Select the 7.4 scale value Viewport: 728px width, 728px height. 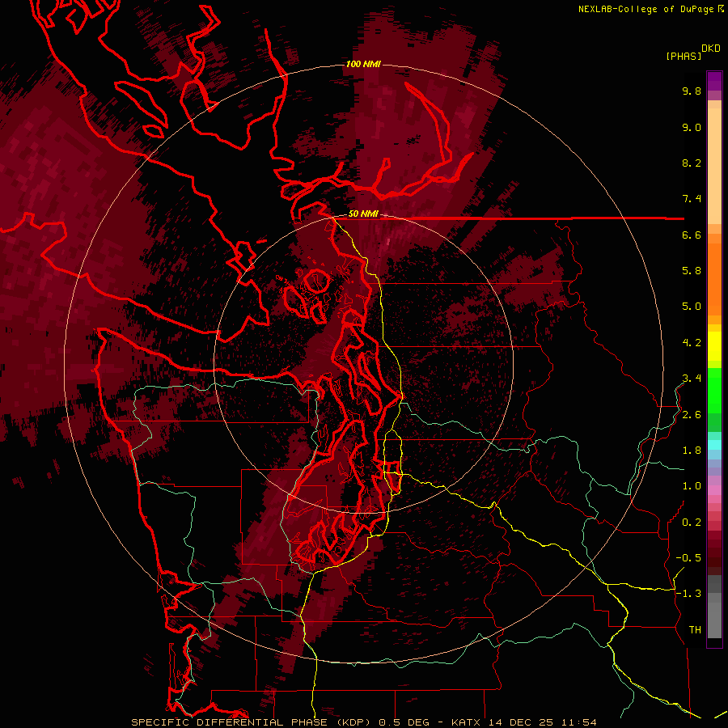click(x=692, y=199)
